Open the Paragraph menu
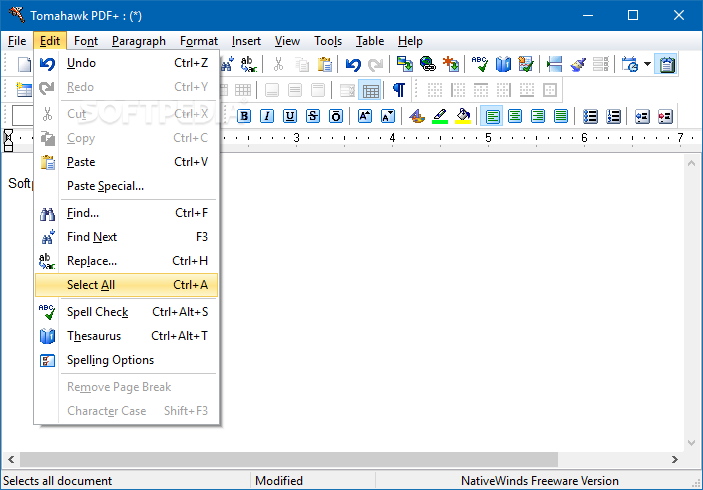703x490 pixels. 139,41
